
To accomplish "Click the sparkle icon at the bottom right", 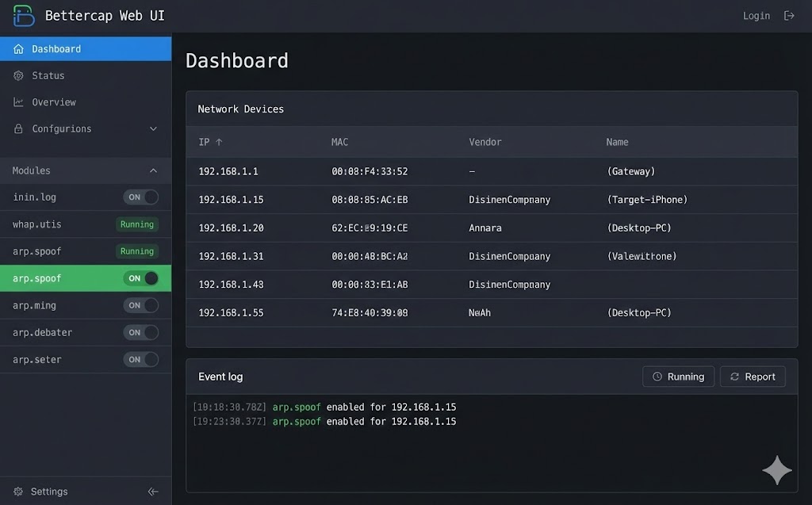I will coord(776,469).
